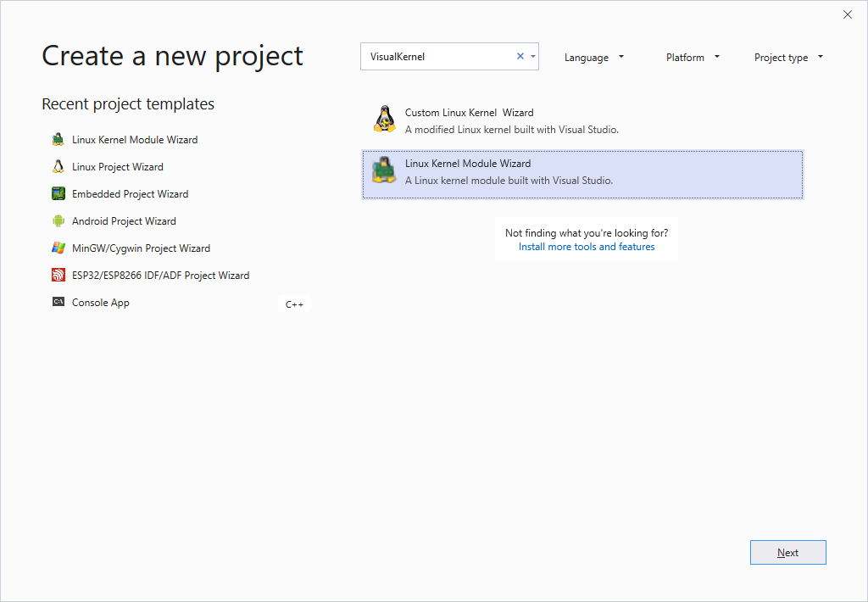Screen dimensions: 868x602
Task: Close the Create a new project dialog
Action: (x=848, y=15)
